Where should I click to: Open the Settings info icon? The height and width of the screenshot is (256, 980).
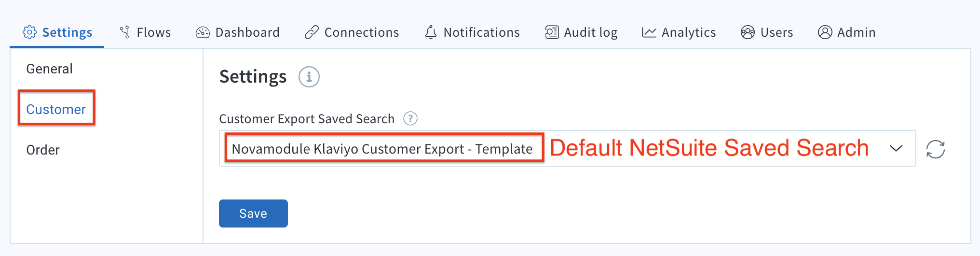pos(309,77)
